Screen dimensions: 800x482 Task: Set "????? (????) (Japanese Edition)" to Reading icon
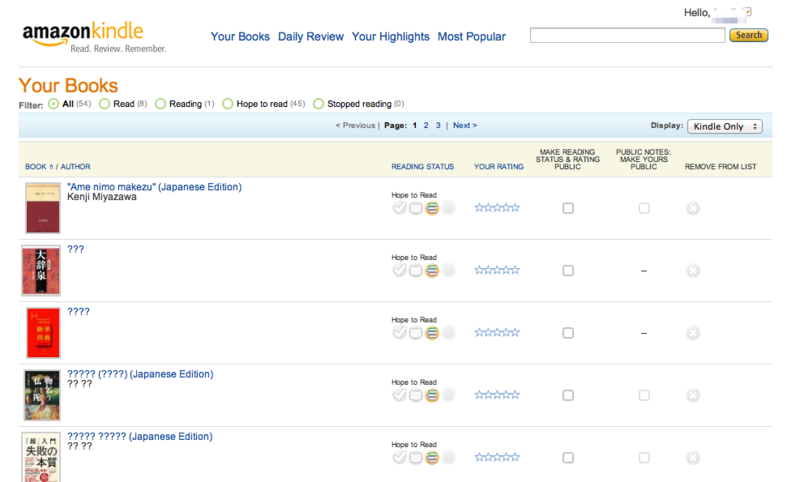(416, 395)
